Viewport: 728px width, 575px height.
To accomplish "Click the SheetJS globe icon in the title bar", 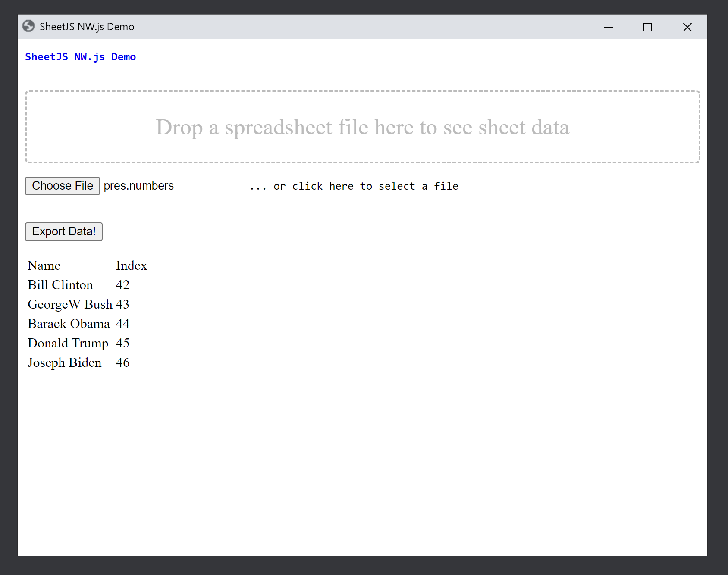I will pyautogui.click(x=29, y=26).
